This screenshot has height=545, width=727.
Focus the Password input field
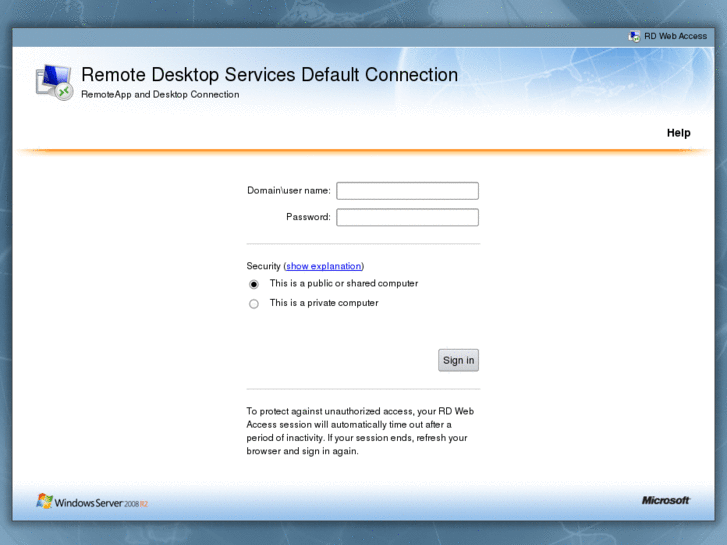pyautogui.click(x=408, y=217)
